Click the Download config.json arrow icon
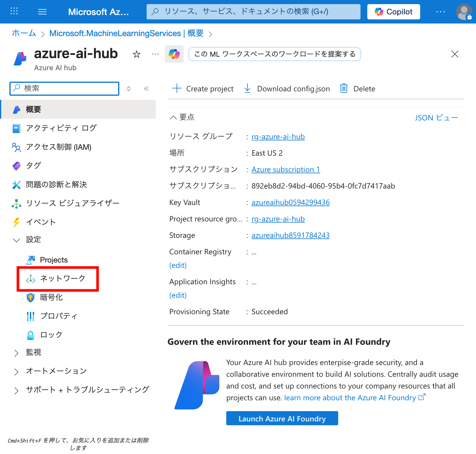The image size is (476, 454). coord(247,88)
